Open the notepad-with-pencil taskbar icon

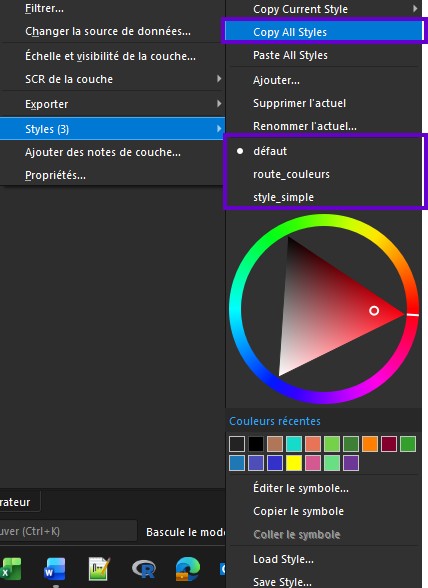coord(99,568)
